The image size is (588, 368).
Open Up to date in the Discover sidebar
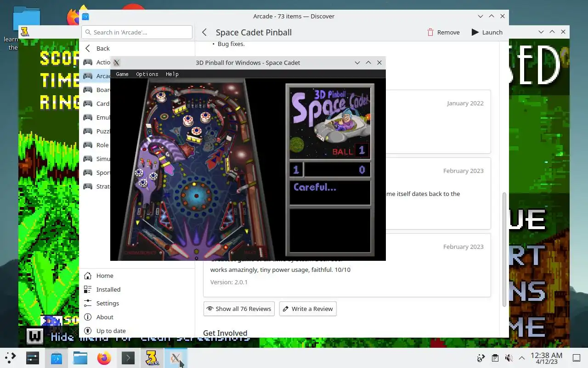137,331
